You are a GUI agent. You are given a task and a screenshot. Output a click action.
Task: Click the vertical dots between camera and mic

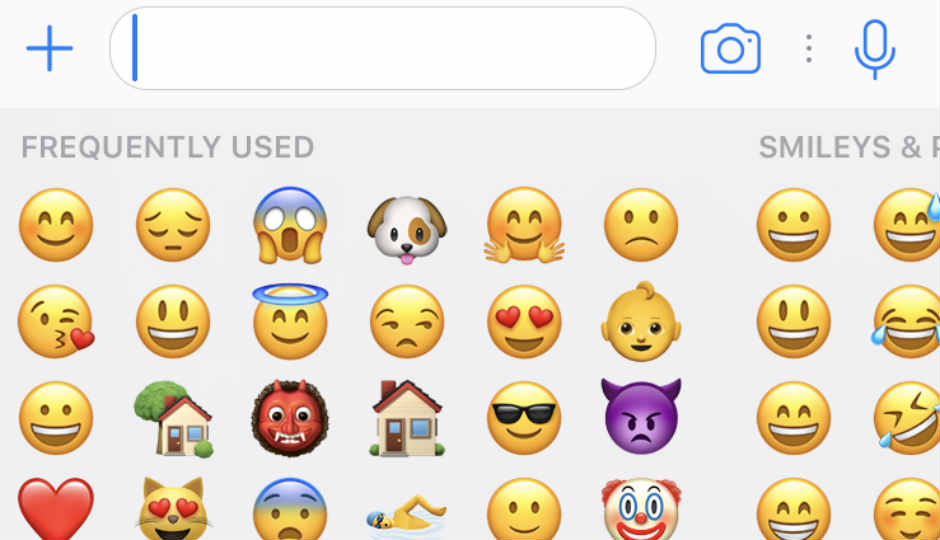click(809, 49)
